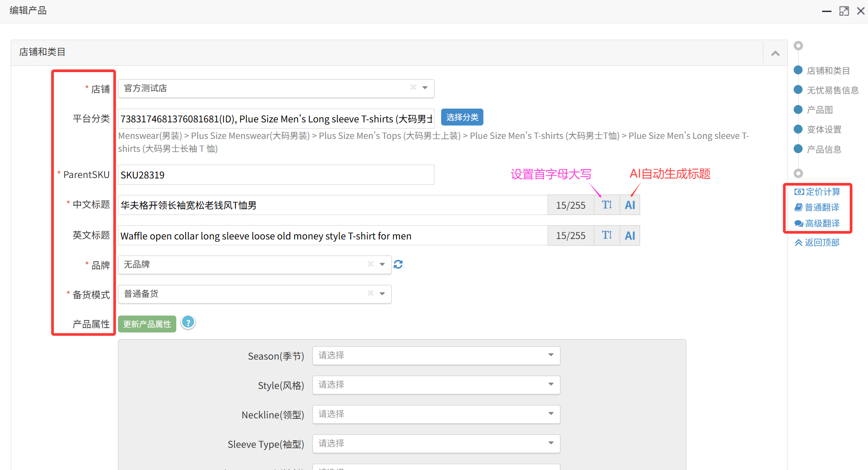
Task: Go to 变体设置 in side navigation
Action: coord(824,130)
